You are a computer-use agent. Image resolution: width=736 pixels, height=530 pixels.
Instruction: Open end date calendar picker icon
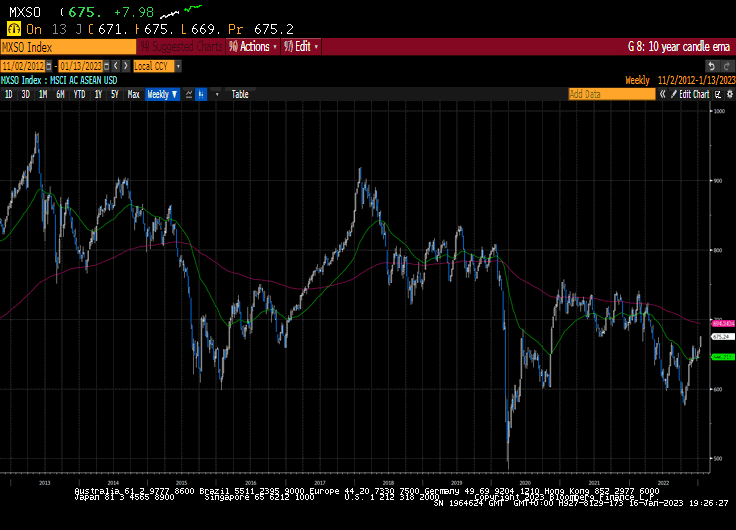[107, 66]
